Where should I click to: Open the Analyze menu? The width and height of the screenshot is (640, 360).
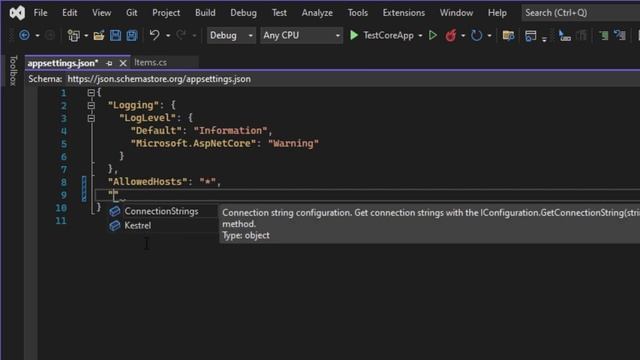pyautogui.click(x=317, y=13)
